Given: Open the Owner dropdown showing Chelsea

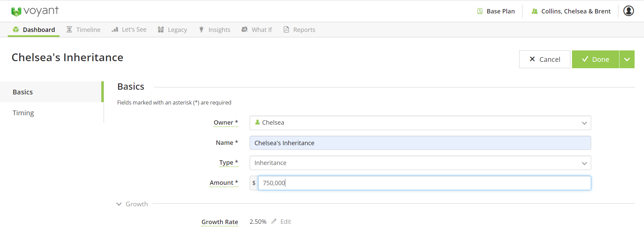Looking at the screenshot, I should (420, 123).
